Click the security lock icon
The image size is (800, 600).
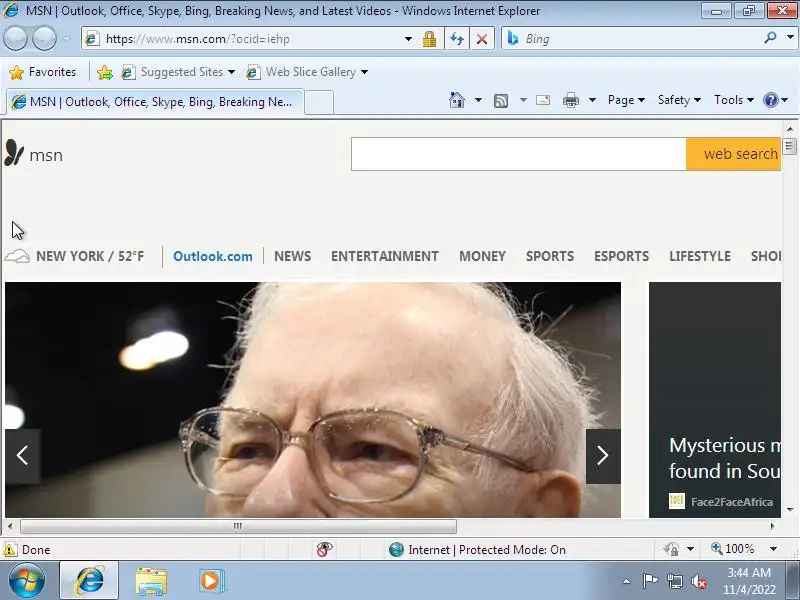click(429, 39)
